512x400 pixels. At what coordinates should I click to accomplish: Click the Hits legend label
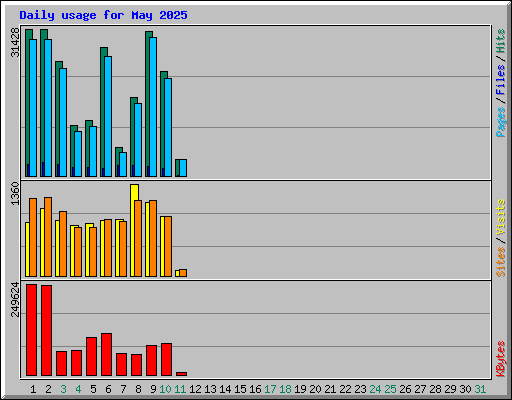point(500,41)
